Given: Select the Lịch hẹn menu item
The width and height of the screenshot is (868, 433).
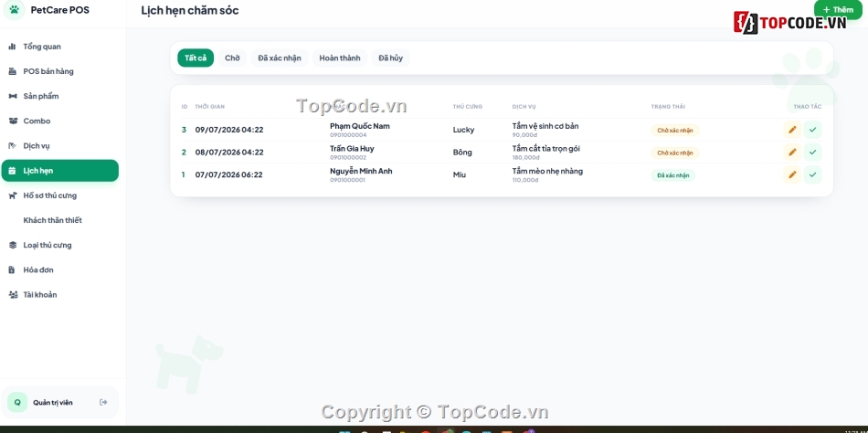Looking at the screenshot, I should click(x=59, y=171).
